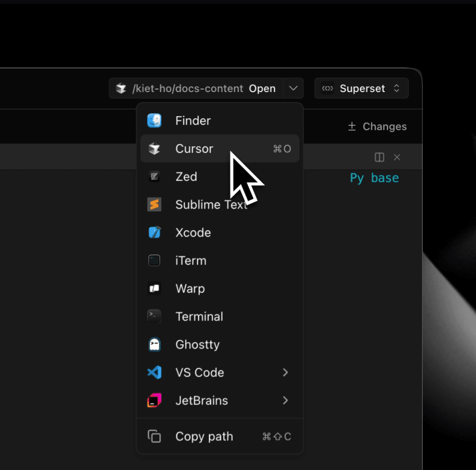The width and height of the screenshot is (476, 470).
Task: Choose Cursor menu entry
Action: [220, 149]
